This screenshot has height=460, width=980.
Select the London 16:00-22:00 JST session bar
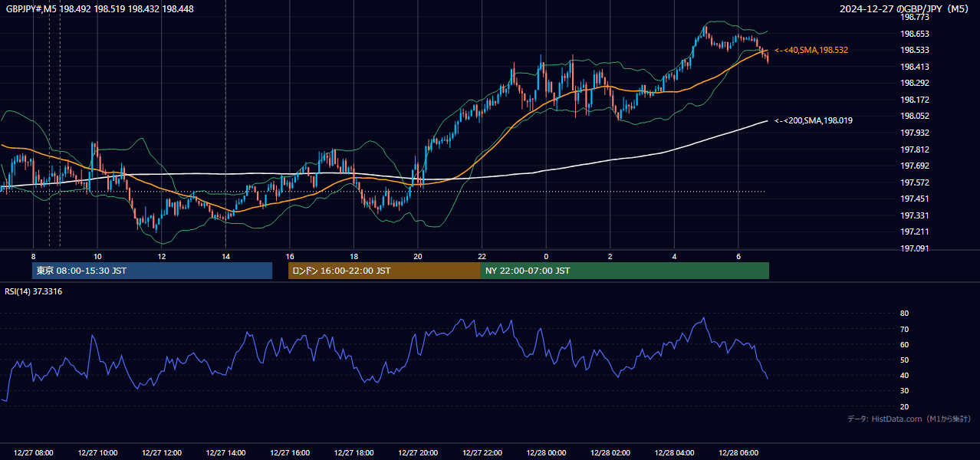click(384, 271)
